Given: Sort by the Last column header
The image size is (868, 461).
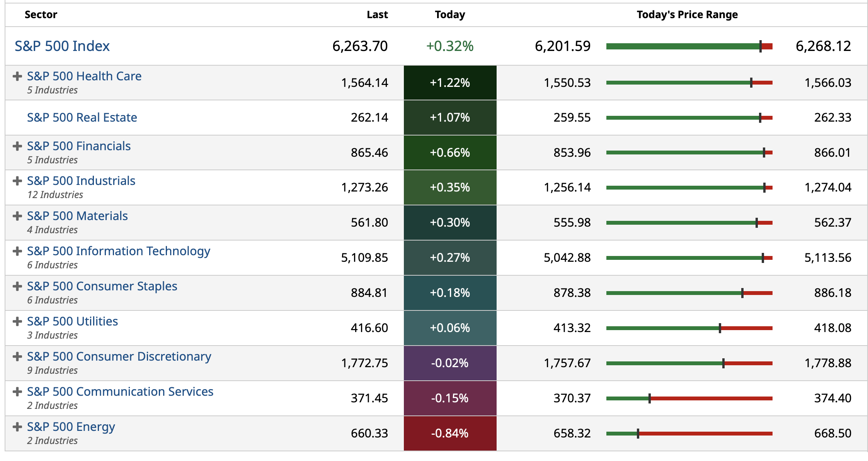Looking at the screenshot, I should pos(377,15).
